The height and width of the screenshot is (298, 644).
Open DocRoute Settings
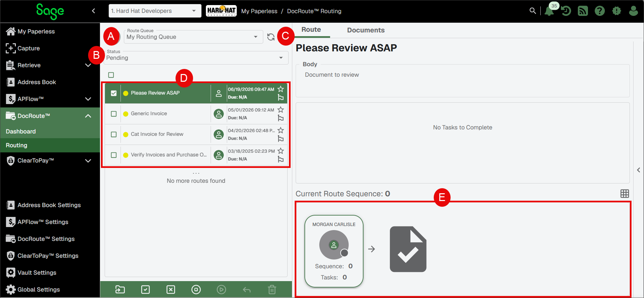[50, 239]
